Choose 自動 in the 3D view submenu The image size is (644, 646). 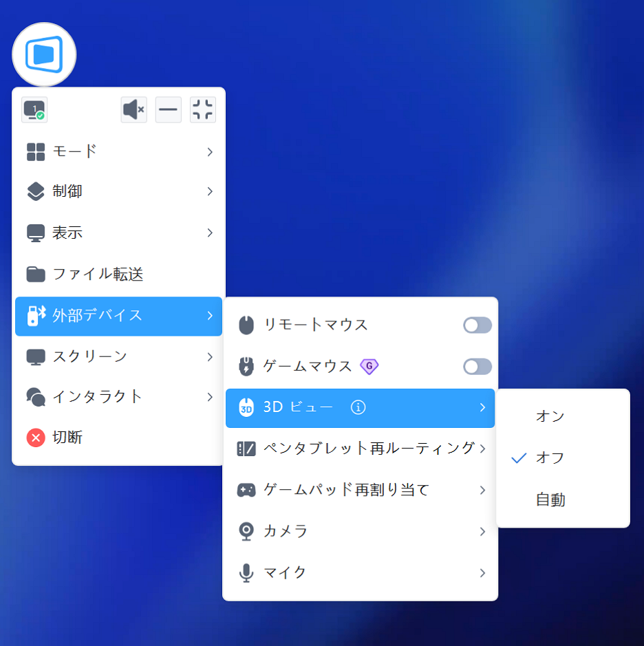pyautogui.click(x=550, y=500)
